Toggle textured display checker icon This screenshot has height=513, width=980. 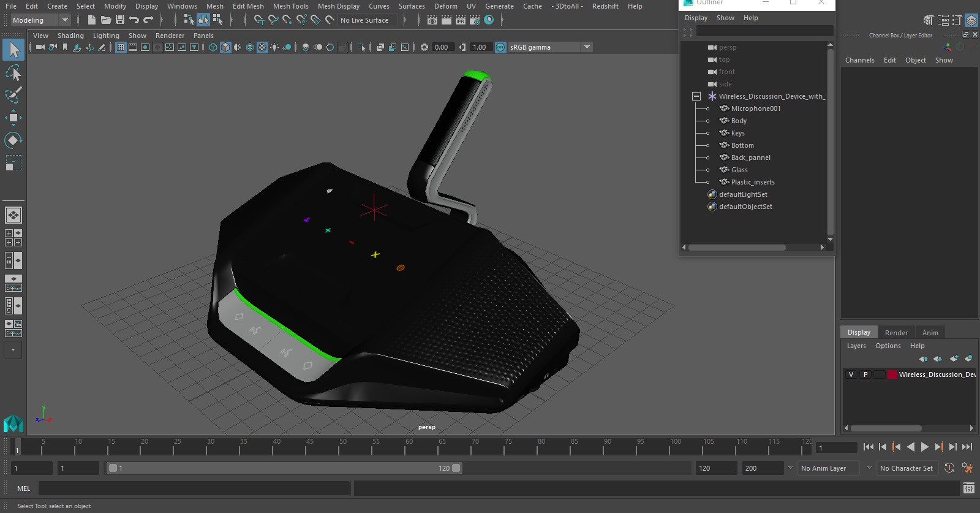pyautogui.click(x=262, y=47)
